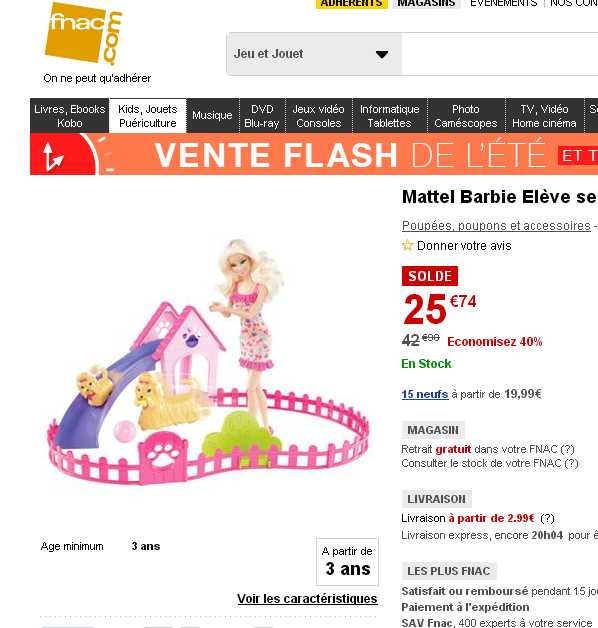Click the Barbie product image
Screen dimensions: 598x628
208,362
